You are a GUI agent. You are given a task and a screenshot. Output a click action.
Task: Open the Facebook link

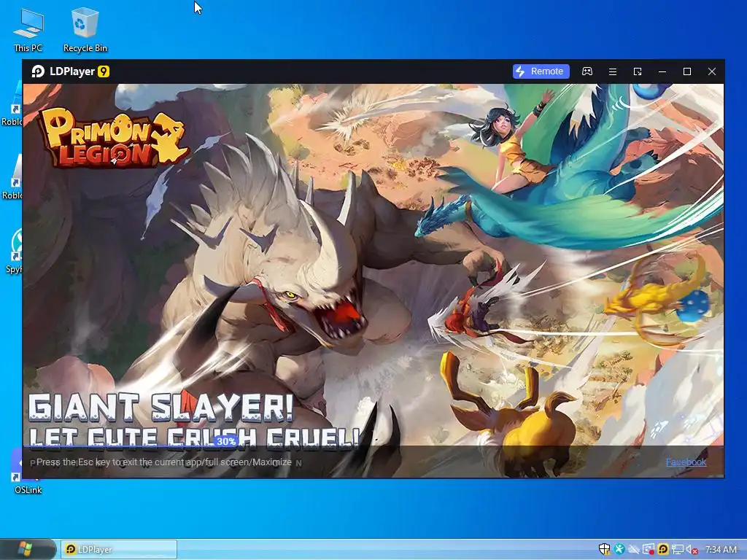click(x=686, y=462)
